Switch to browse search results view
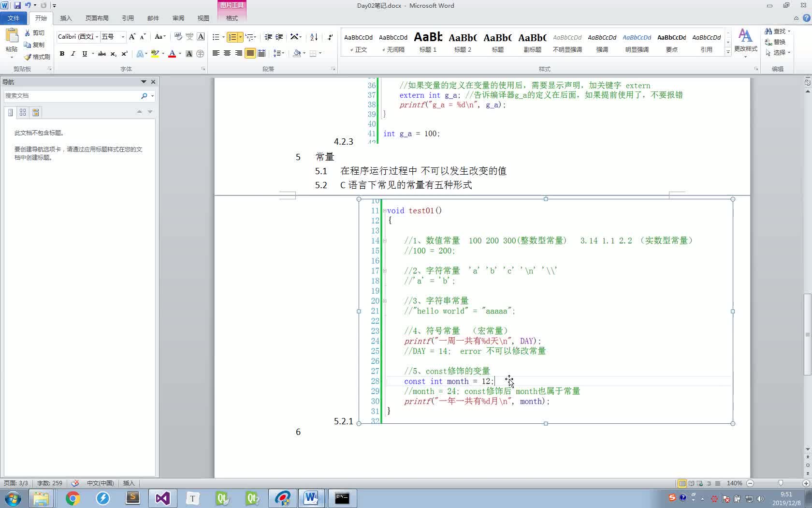The image size is (812, 508). (35, 112)
